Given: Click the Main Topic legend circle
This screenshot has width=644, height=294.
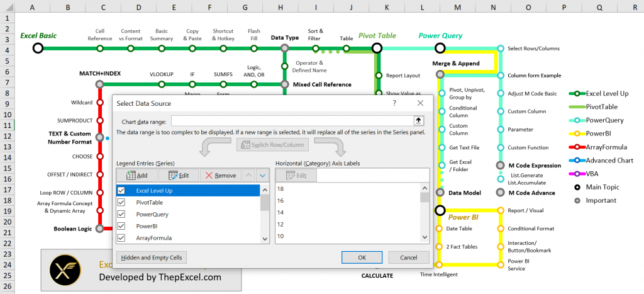Looking at the screenshot, I should tap(577, 187).
